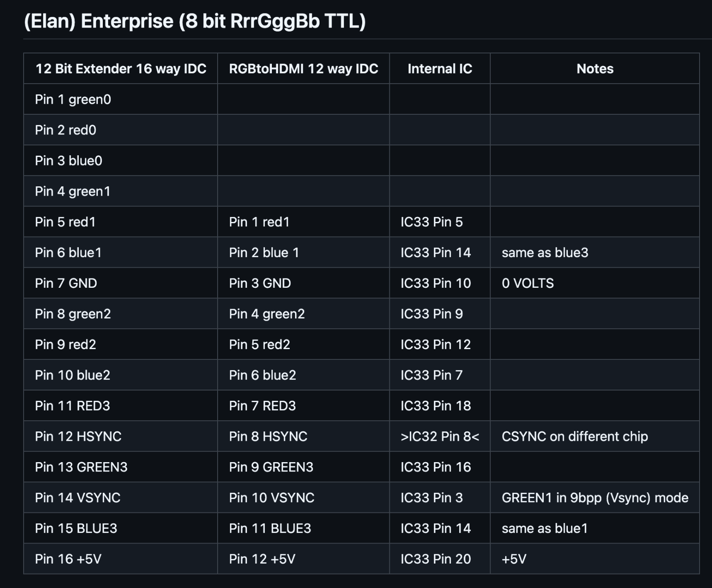Viewport: 712px width, 588px height.
Task: Click the "Notes" column header
Action: click(x=595, y=68)
